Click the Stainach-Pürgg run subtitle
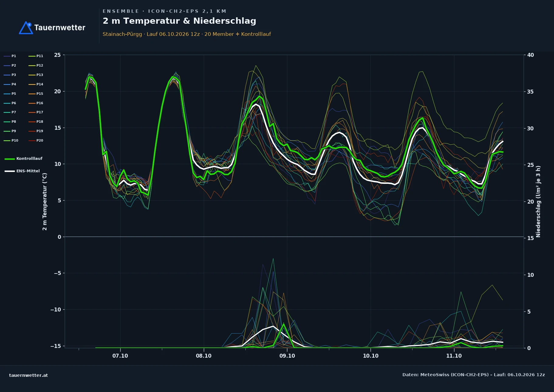Screen dimensions: 554x392 coord(187,34)
